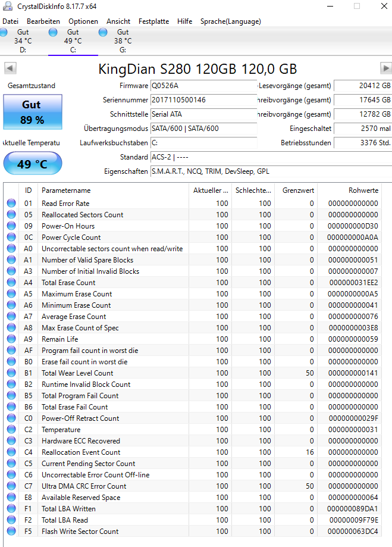Click the Lesevorgänge value 20412 GB
Viewport: 392px width, 547px height.
coord(363,86)
